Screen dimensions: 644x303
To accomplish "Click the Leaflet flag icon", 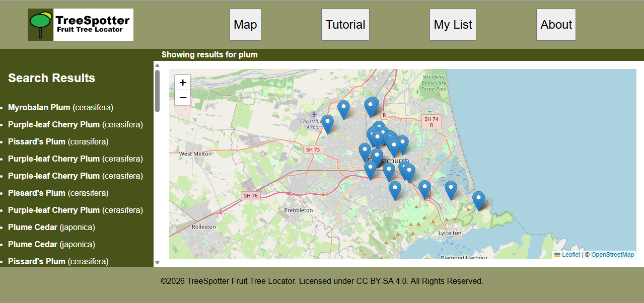I will click(x=557, y=255).
